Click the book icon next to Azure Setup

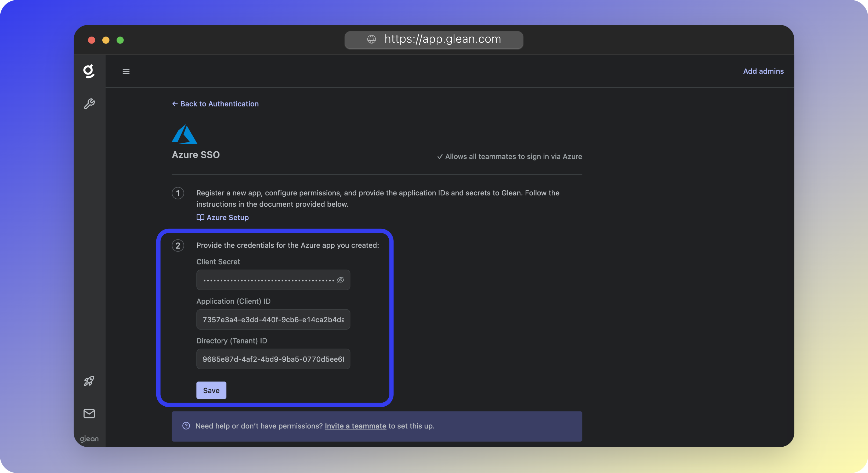pos(200,217)
